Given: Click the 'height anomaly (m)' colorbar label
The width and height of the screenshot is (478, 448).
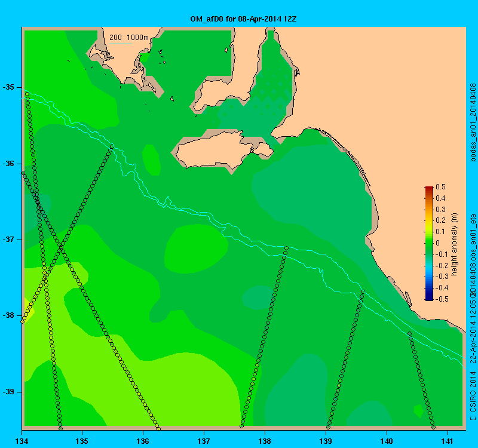Looking at the screenshot, I should pyautogui.click(x=455, y=244).
